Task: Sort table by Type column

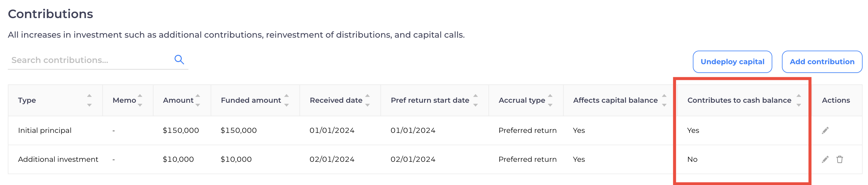Action: click(x=89, y=100)
